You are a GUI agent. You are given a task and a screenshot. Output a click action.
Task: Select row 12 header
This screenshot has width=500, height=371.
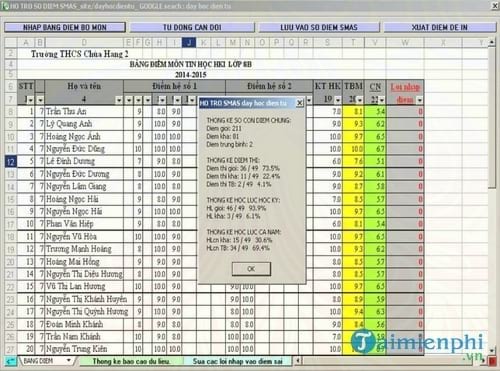(11, 162)
